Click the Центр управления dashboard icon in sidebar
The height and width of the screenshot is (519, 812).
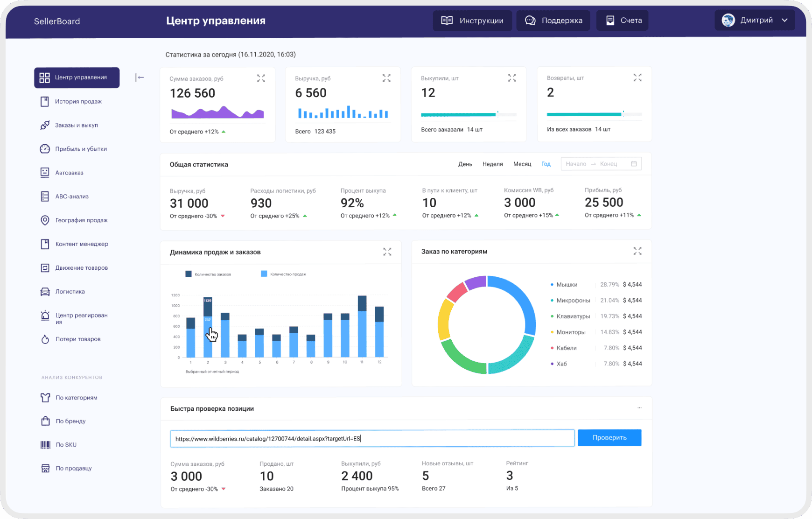point(44,77)
